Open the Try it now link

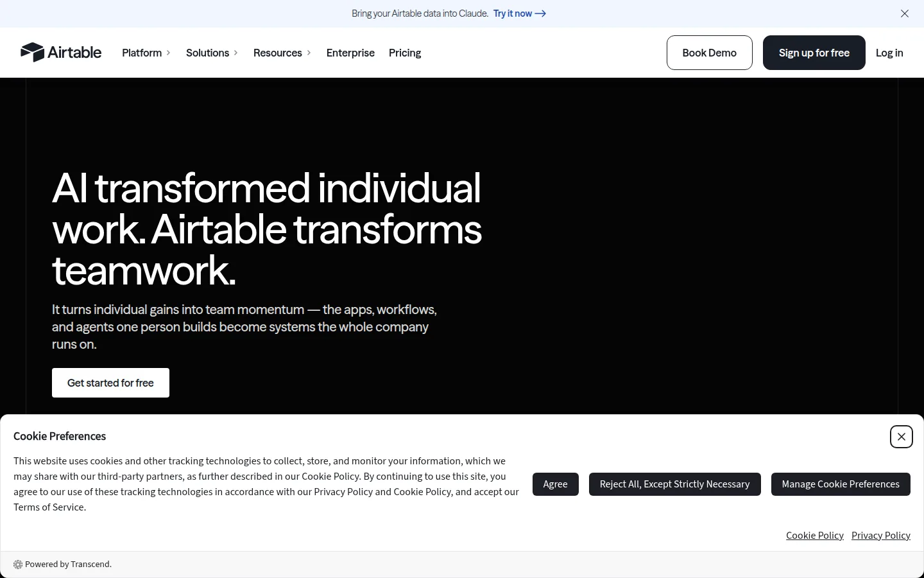pos(520,13)
